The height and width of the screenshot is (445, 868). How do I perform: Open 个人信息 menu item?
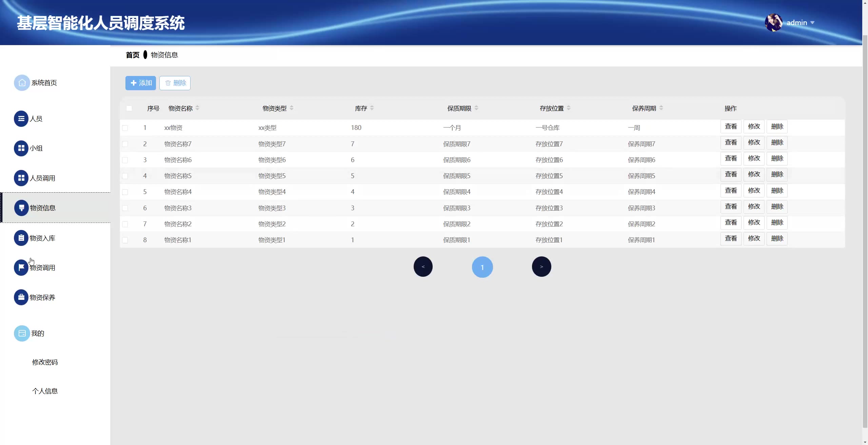point(45,391)
